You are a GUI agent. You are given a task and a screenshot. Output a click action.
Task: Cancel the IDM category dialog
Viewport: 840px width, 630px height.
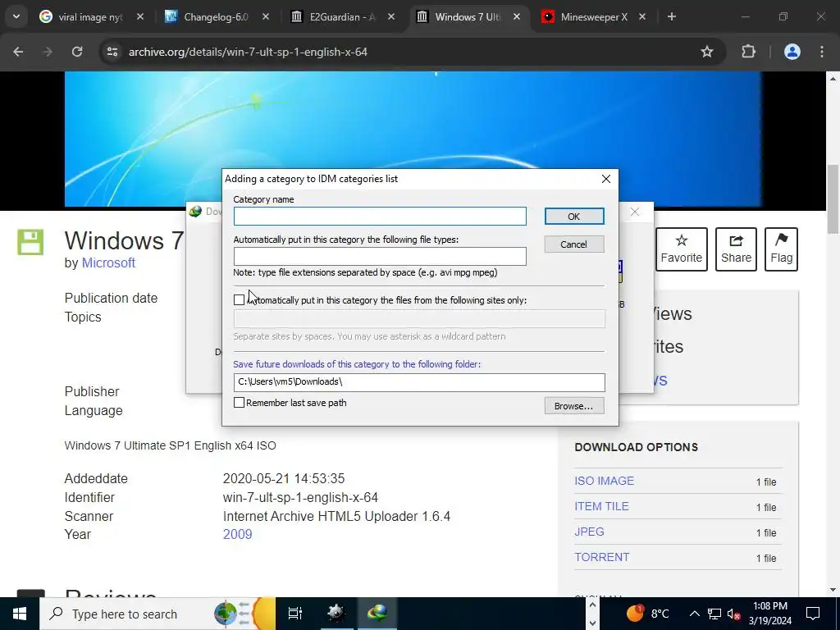pos(573,244)
